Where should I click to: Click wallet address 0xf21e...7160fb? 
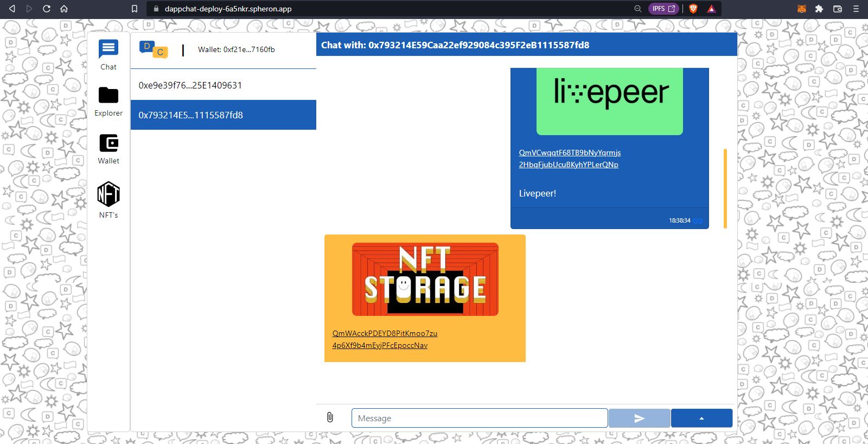point(237,49)
